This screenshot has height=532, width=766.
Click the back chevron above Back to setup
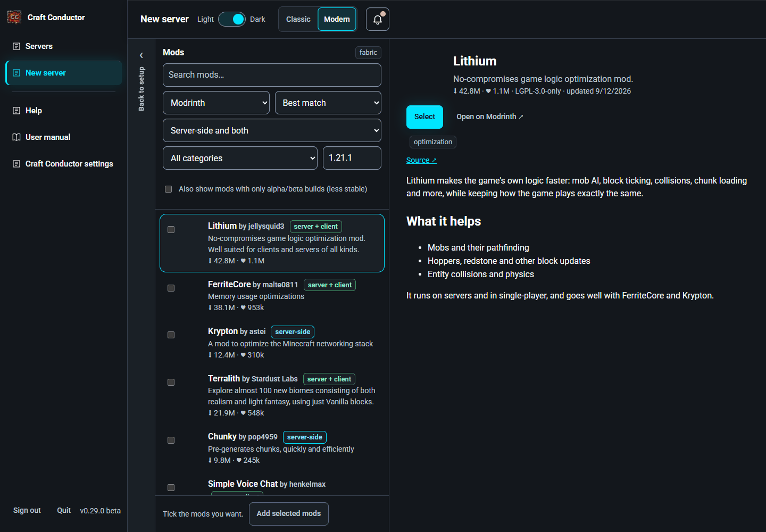[141, 55]
